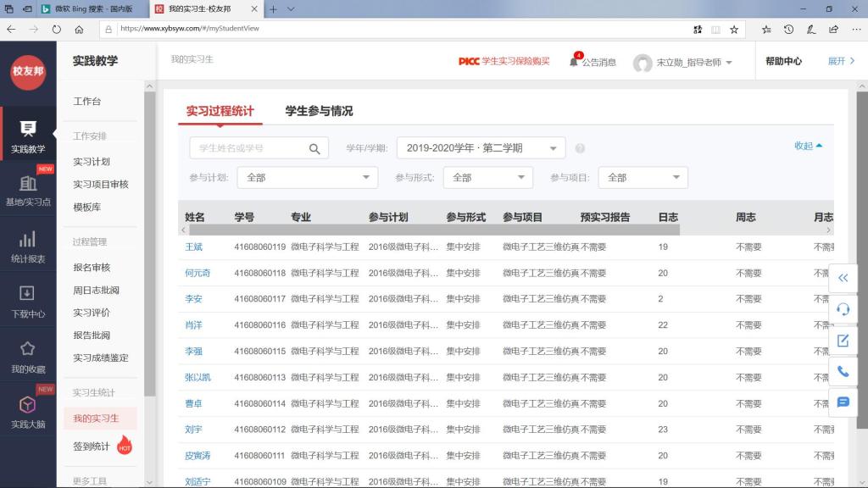Click the table horizontal scrollbar
The width and height of the screenshot is (868, 488).
coord(433,230)
